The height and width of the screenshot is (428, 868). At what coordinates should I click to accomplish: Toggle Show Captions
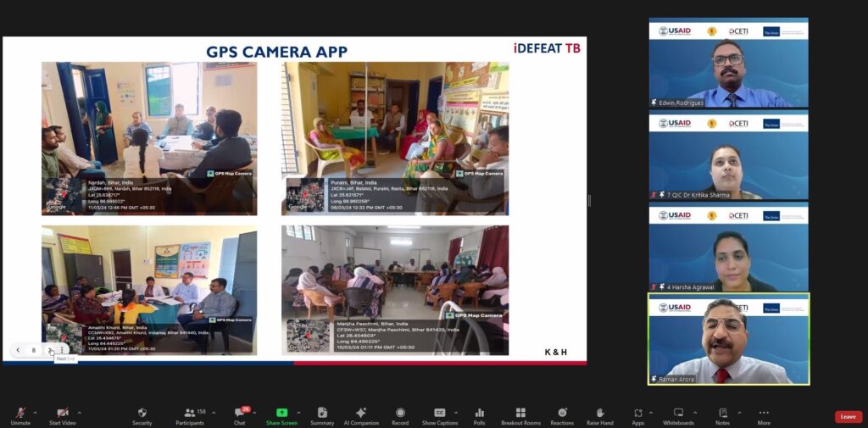coord(439,414)
